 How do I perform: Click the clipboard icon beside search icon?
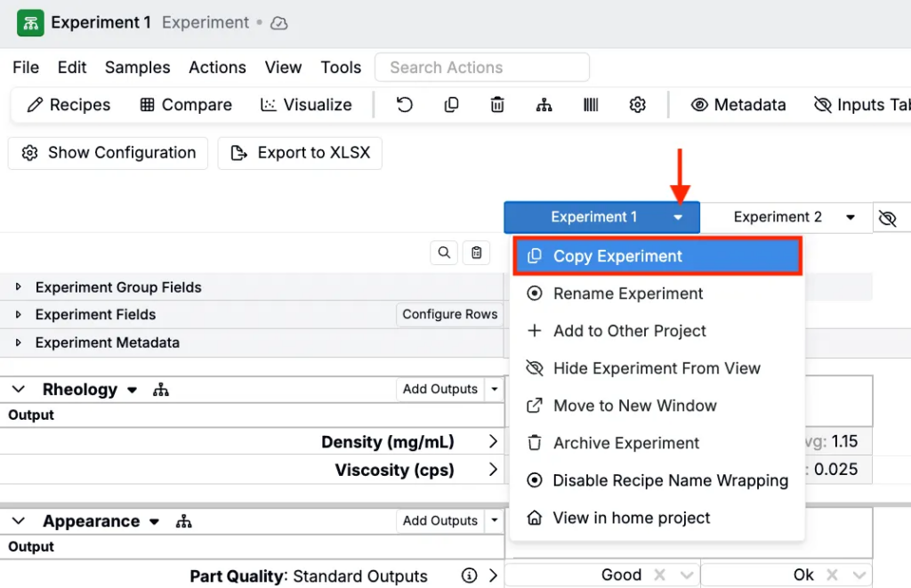pos(476,254)
